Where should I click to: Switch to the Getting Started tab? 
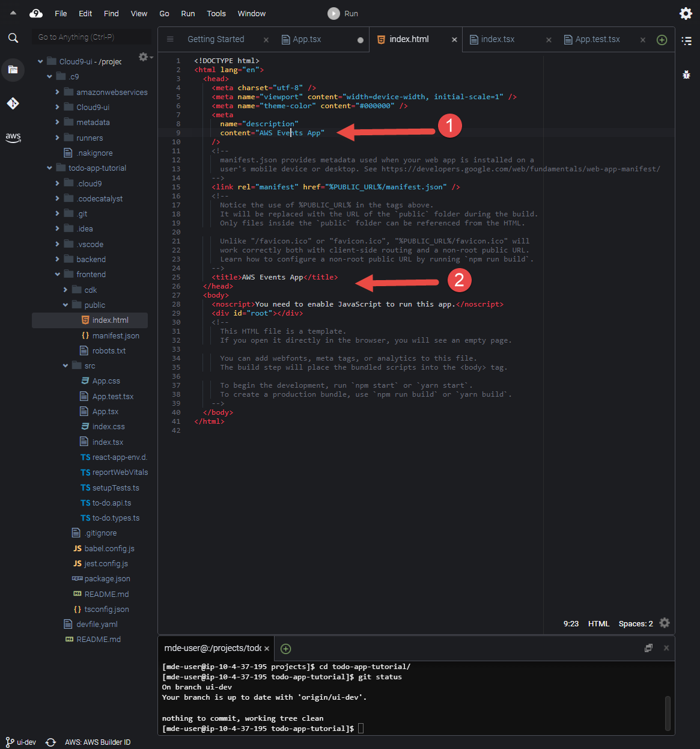click(x=216, y=39)
